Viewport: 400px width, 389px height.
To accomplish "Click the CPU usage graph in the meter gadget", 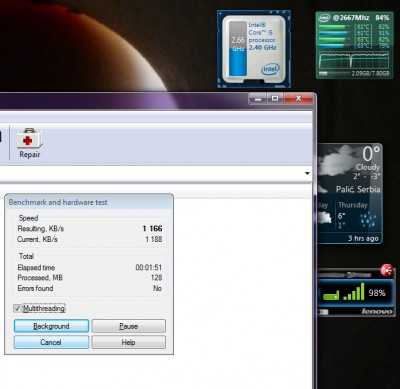I will pos(354,60).
